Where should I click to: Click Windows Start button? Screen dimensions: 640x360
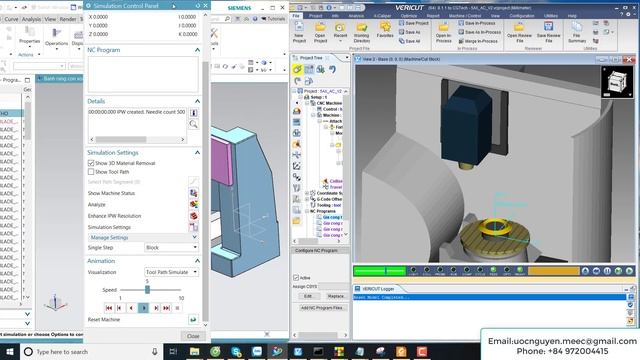tap(9, 351)
